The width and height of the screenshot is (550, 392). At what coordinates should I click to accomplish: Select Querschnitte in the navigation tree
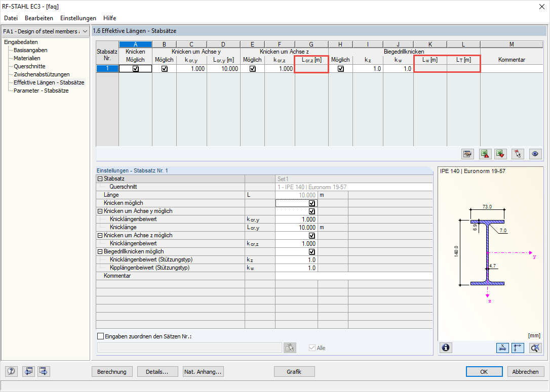click(x=29, y=66)
